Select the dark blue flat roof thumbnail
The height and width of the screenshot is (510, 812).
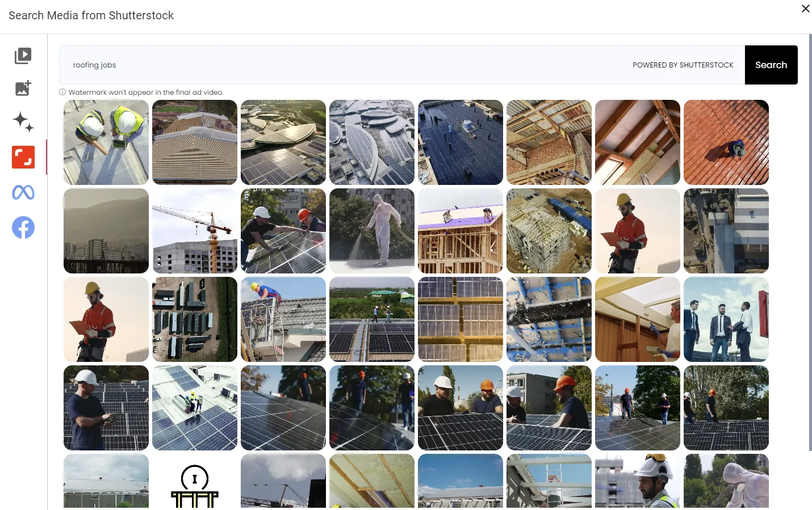461,142
